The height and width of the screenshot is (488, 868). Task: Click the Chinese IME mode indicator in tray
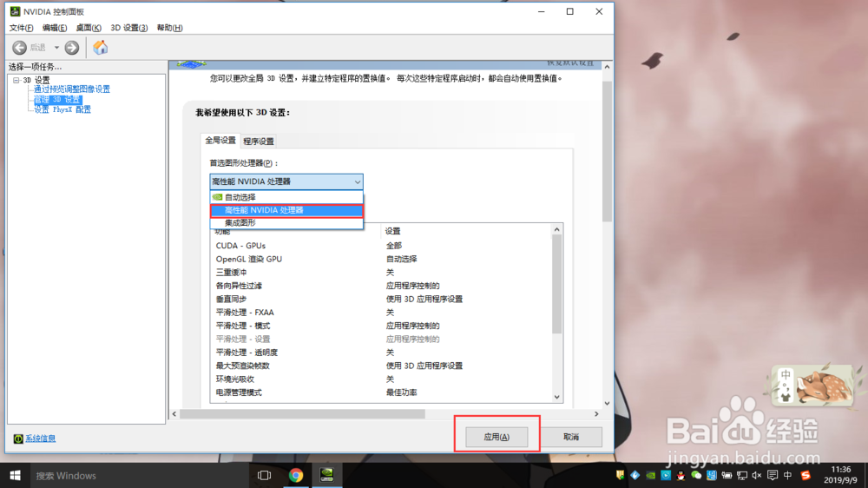(x=788, y=475)
